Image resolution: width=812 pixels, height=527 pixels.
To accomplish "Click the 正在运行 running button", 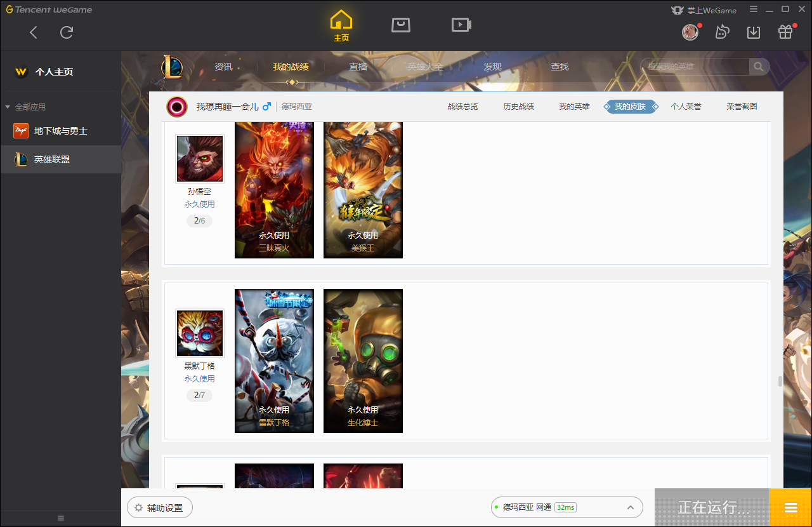I will point(712,508).
